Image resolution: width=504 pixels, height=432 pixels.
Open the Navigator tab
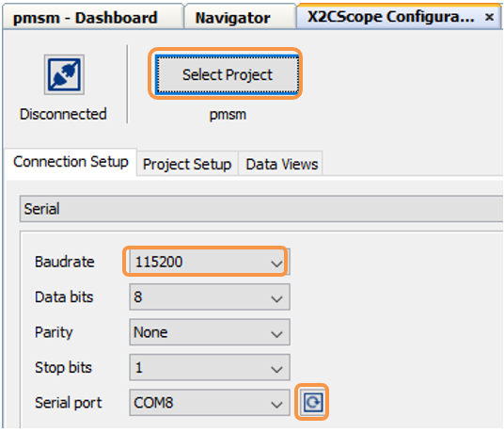click(x=232, y=18)
